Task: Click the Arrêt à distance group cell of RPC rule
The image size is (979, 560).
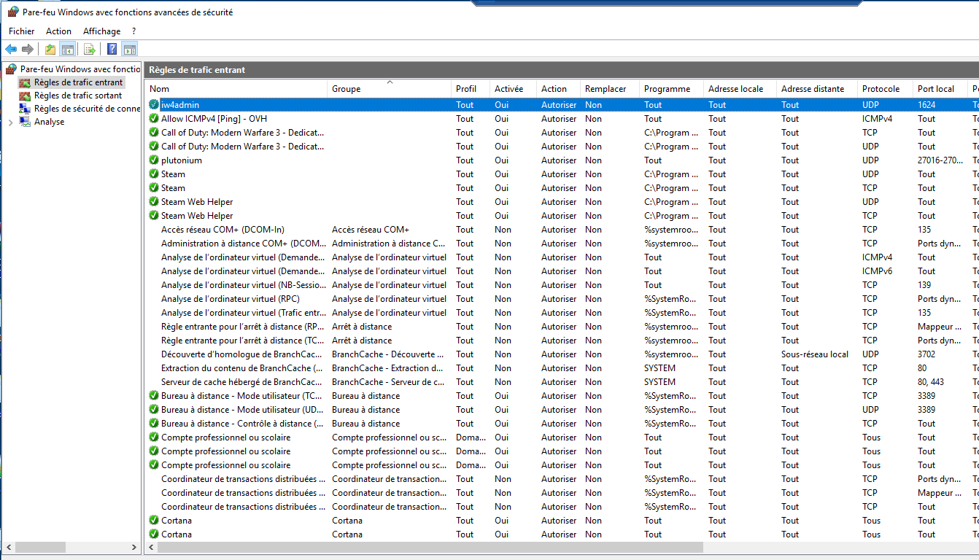Action: coord(362,327)
